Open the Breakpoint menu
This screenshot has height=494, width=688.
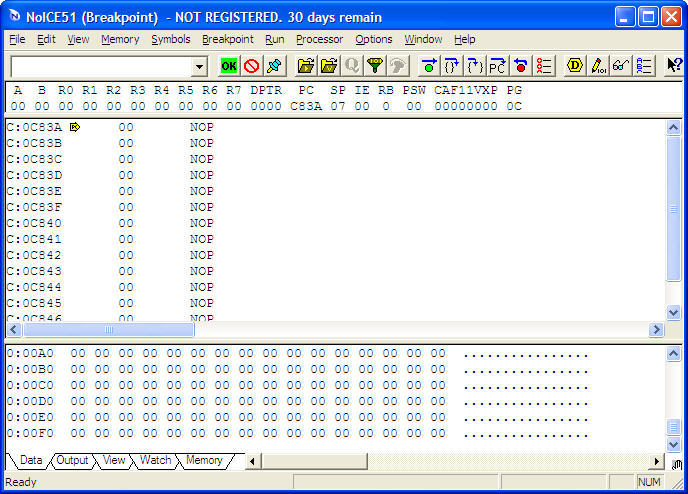(228, 39)
